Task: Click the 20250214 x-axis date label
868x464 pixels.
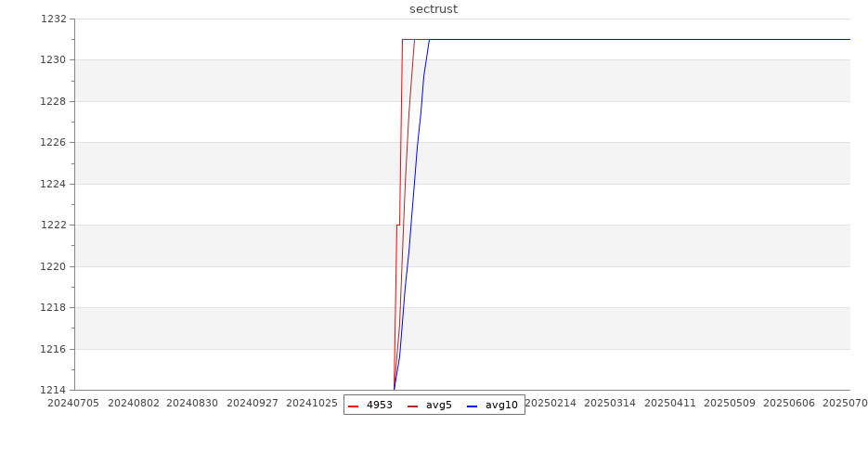Action: 551,404
